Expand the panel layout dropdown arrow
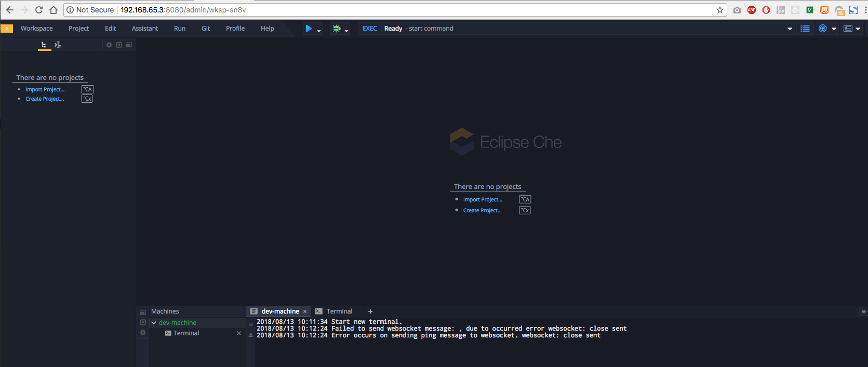 (858, 29)
